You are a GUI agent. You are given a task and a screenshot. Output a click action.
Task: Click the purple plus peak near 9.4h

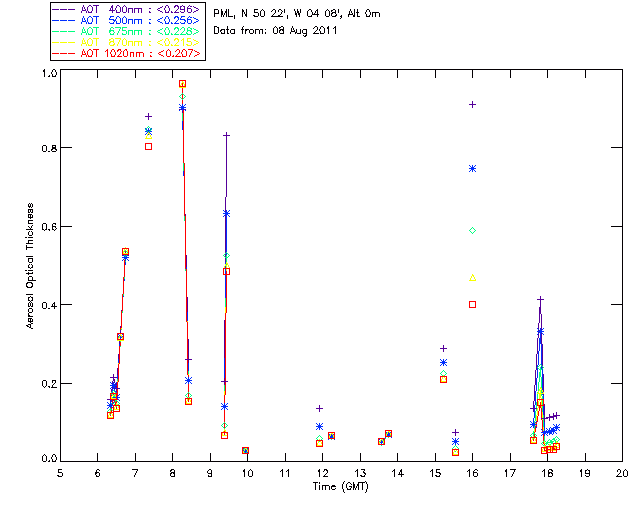[226, 135]
